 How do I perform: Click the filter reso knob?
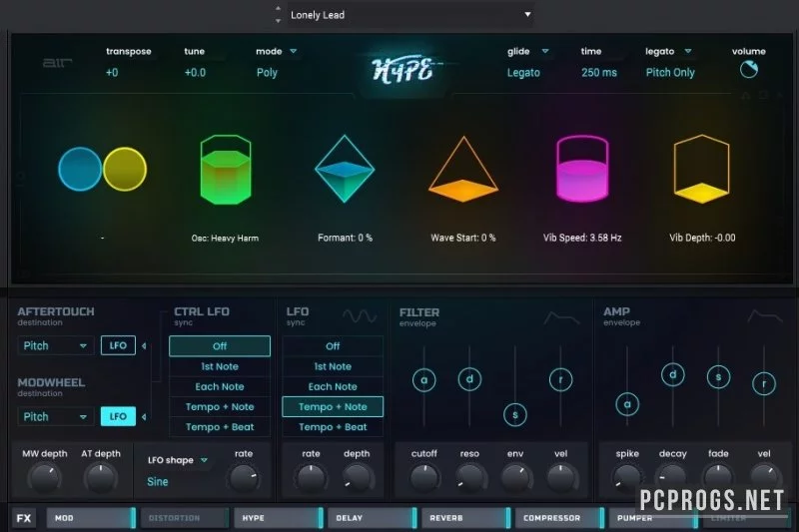tap(469, 478)
